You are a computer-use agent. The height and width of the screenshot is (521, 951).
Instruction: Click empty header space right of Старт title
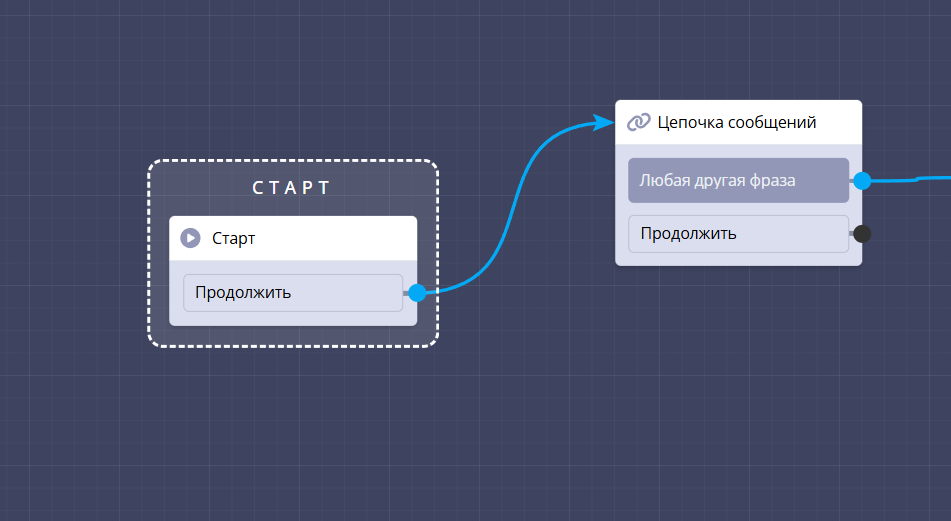pyautogui.click(x=340, y=239)
